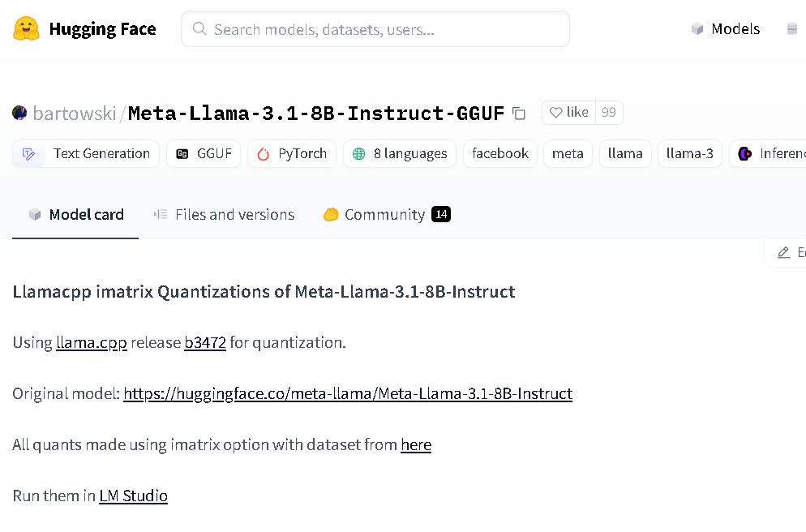This screenshot has width=806, height=532.
Task: Click the Hugging Face emoji logo
Action: (27, 29)
